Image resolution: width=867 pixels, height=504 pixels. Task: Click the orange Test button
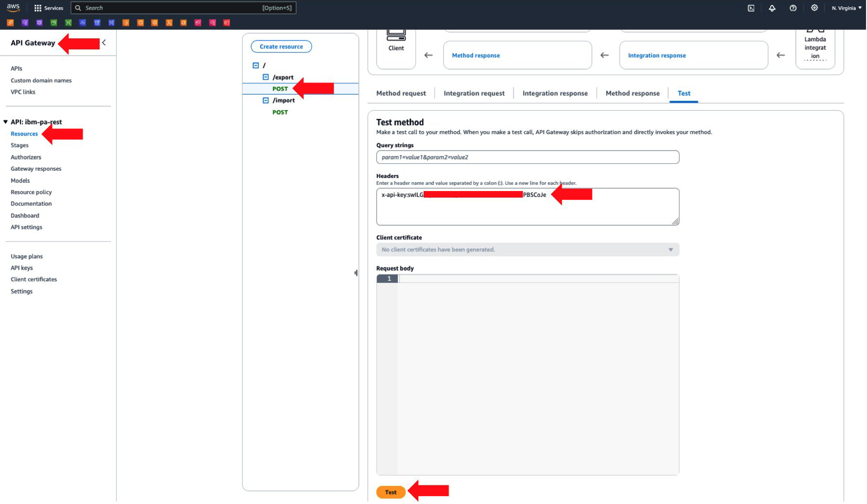pos(391,493)
